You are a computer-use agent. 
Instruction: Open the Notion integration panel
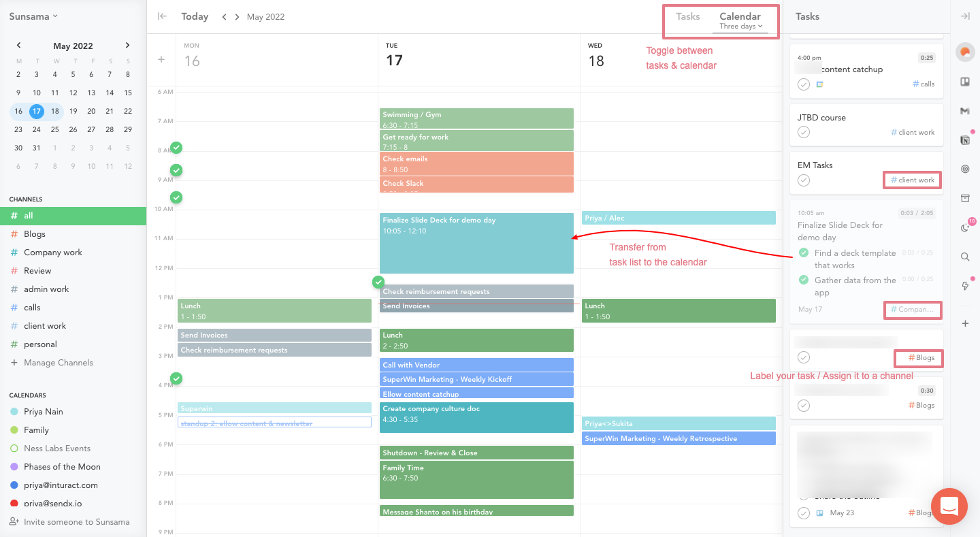pos(965,140)
